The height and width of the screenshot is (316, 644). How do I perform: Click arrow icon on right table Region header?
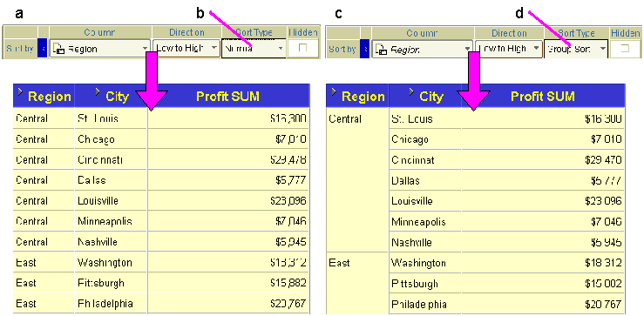click(335, 91)
